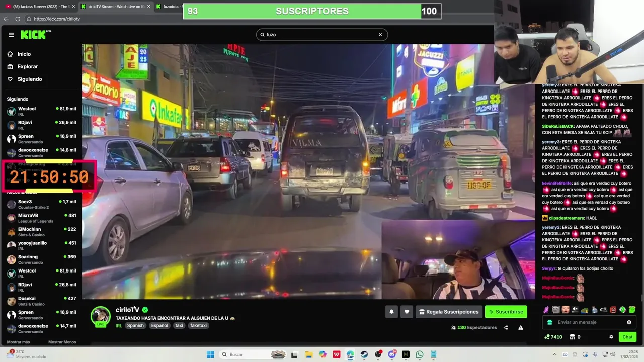Click the taxi tag

[179, 326]
